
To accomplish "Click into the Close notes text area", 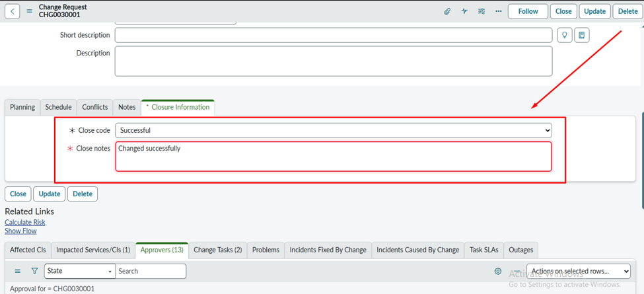I will pyautogui.click(x=334, y=157).
